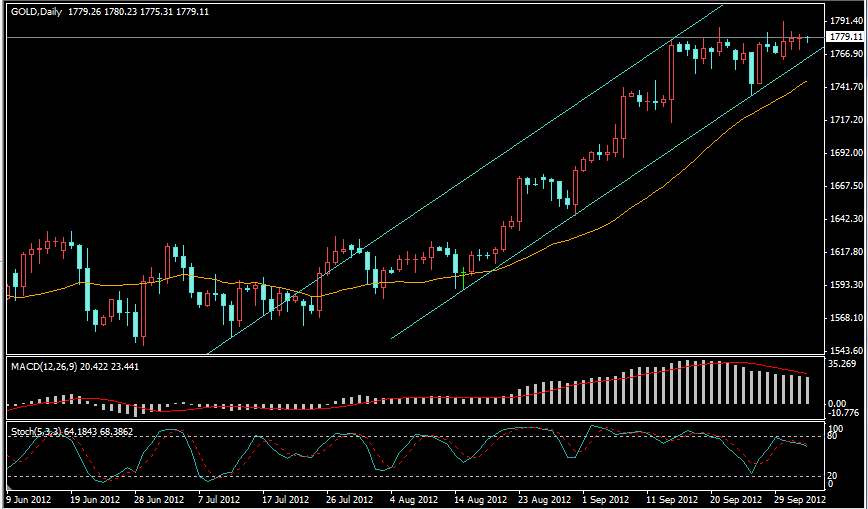Click the 26 Jul 2012 date label
This screenshot has height=509, width=868.
(x=349, y=499)
